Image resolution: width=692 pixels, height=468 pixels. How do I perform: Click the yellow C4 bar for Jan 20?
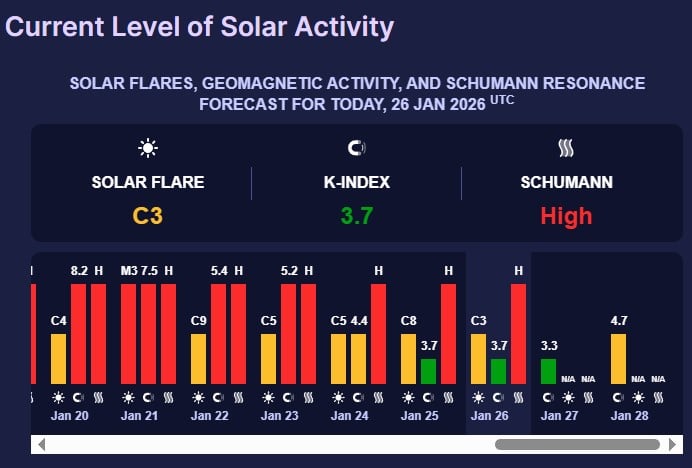pyautogui.click(x=58, y=358)
